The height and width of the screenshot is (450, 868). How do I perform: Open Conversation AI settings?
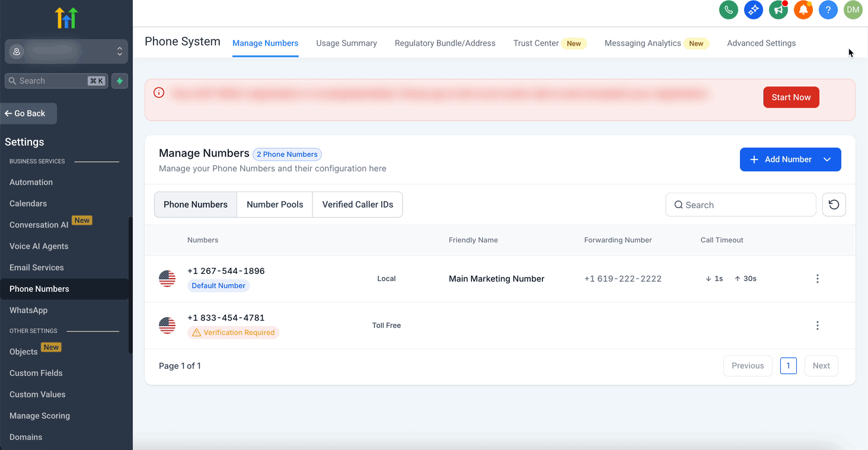tap(39, 225)
